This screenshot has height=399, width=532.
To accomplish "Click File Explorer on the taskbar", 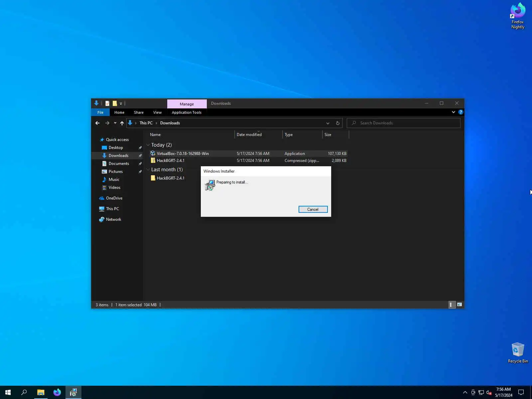I will point(41,392).
